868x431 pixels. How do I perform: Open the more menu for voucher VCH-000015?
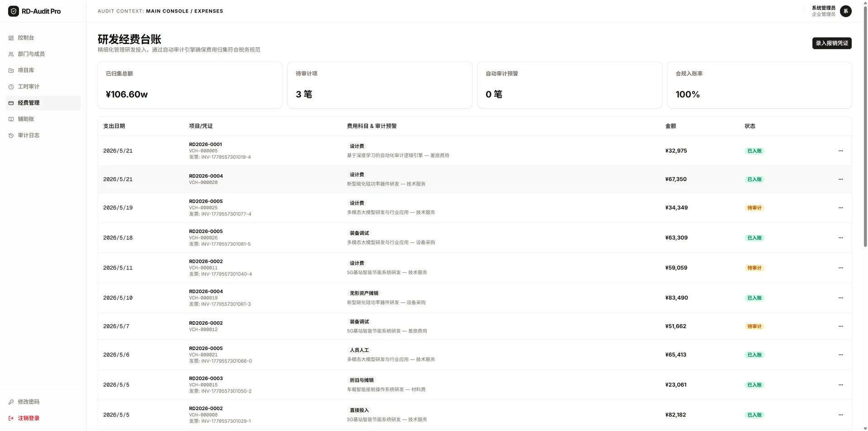coord(840,385)
